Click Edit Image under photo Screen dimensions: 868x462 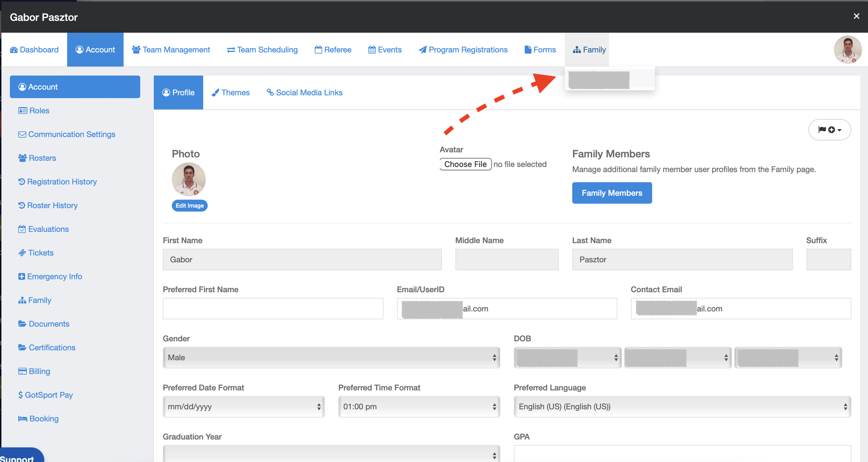click(x=190, y=205)
